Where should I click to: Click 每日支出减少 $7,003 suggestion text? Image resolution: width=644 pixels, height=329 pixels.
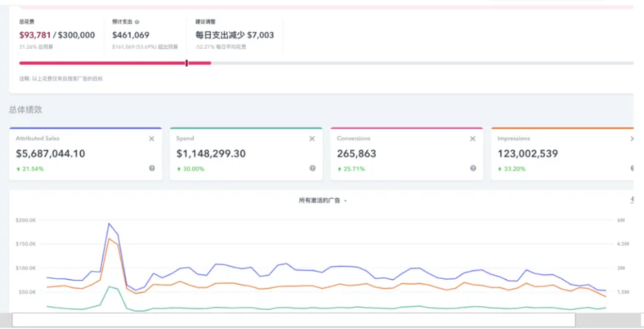(235, 35)
